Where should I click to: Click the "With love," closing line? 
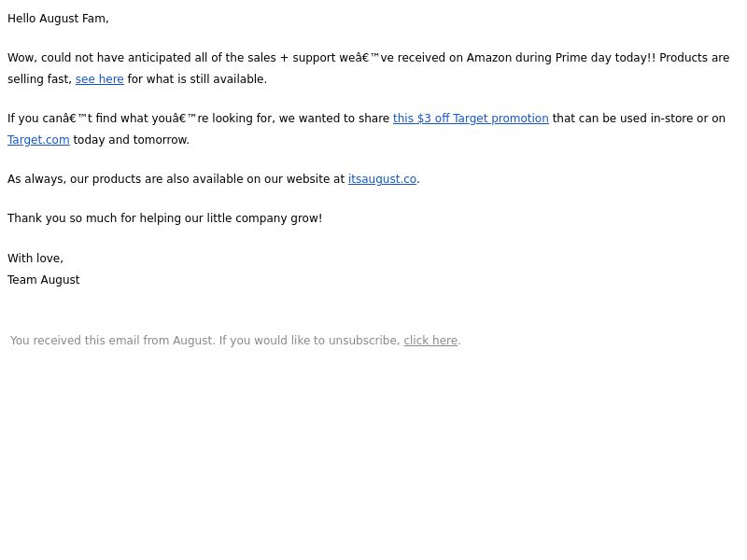pos(35,259)
